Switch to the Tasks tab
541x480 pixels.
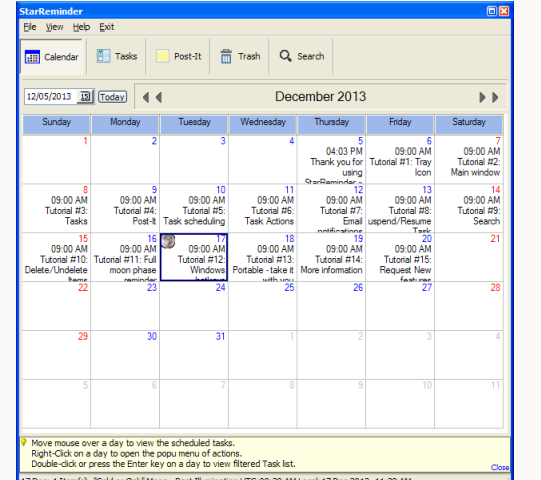tap(117, 56)
